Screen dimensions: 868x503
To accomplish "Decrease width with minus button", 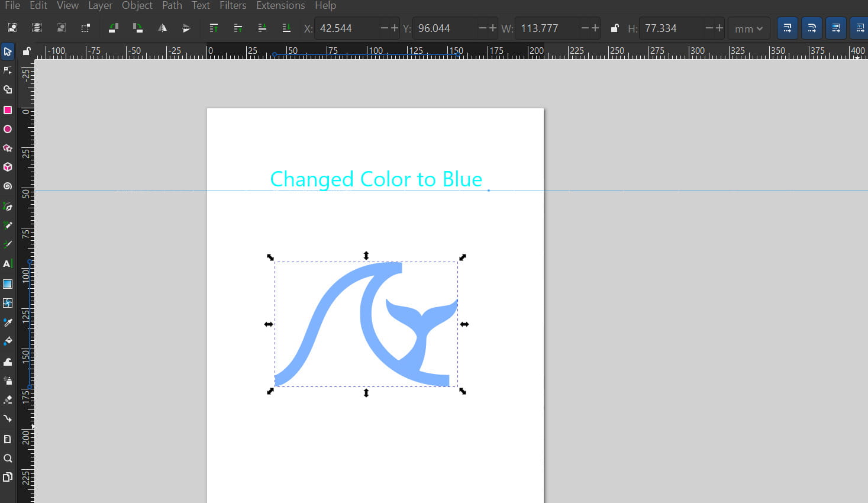I will point(585,28).
